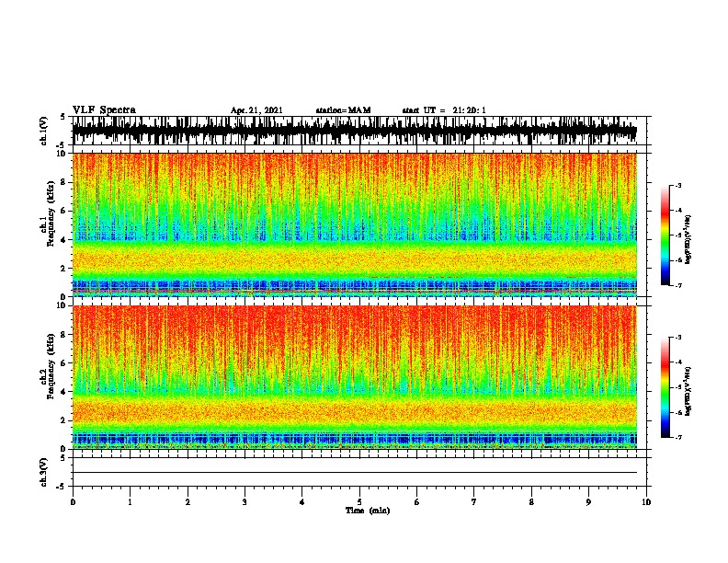Viewport: 728px width, 563px height.
Task: Click the "-4" tick on ch.2 colorbar
Action: click(x=677, y=362)
